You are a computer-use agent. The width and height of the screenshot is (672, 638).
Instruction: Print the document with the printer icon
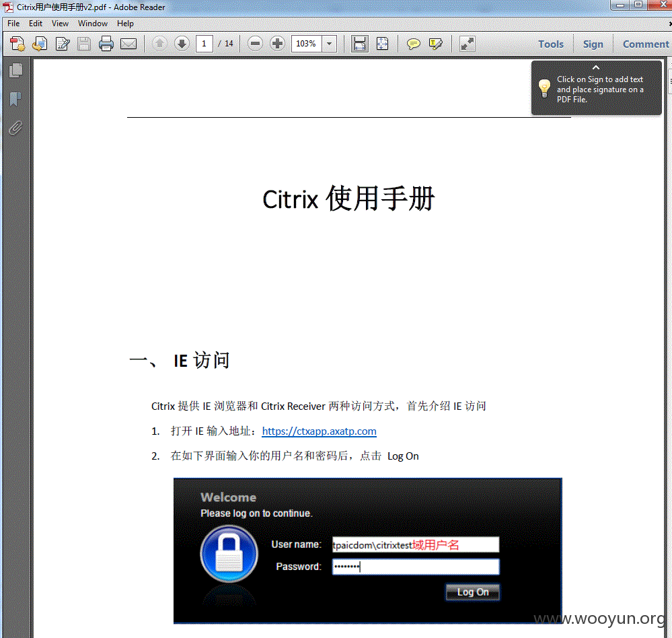(106, 44)
